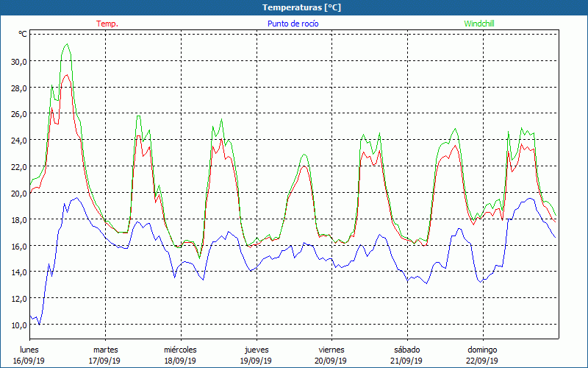Click the 24,0 axis value
The width and height of the screenshot is (588, 368).
[x=19, y=141]
